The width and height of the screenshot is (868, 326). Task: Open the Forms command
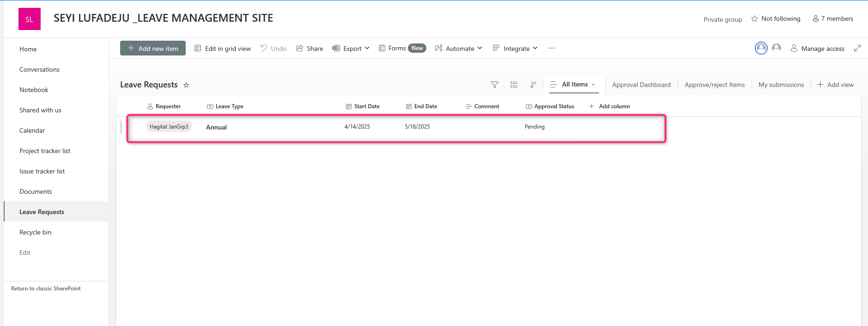coord(402,48)
